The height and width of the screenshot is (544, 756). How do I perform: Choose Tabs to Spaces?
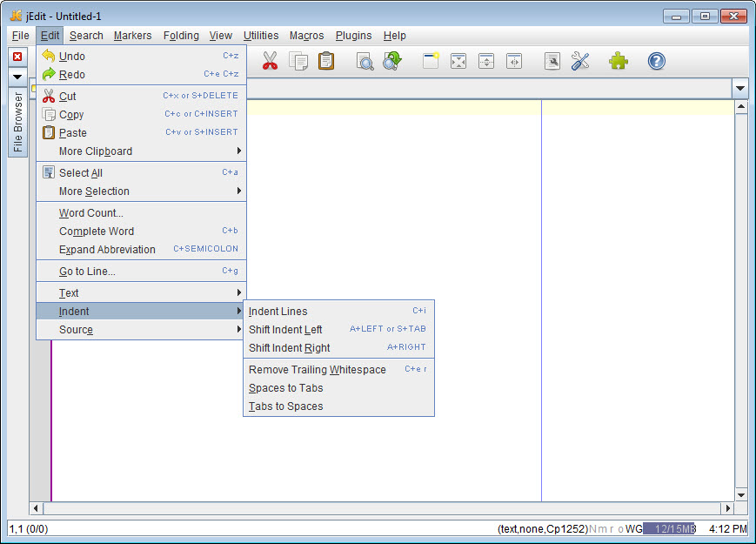point(338,406)
